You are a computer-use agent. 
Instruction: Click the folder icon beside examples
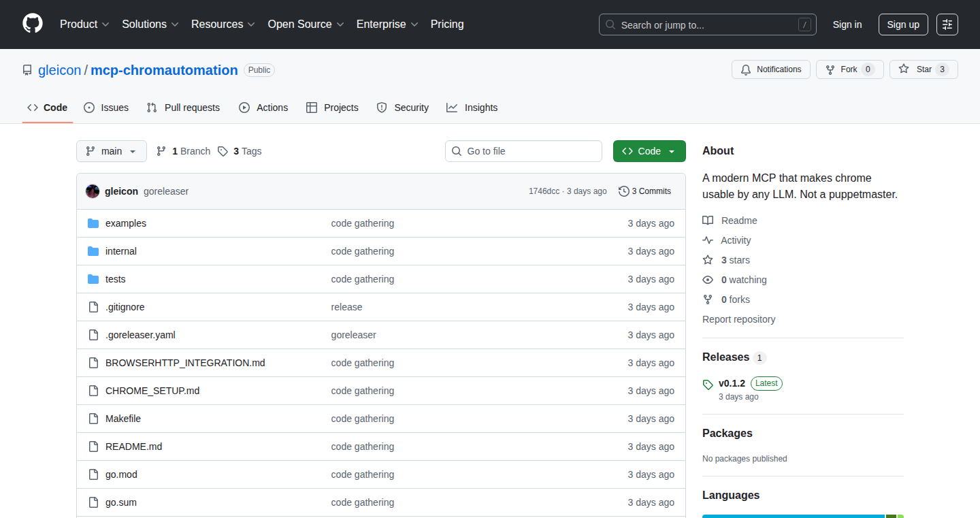[93, 223]
